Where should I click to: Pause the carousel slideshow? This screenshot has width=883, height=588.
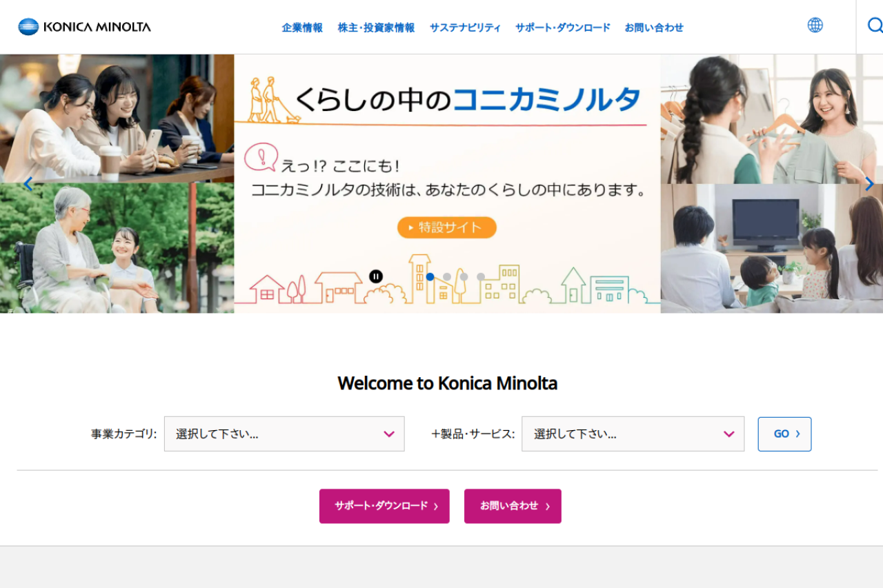(x=376, y=276)
